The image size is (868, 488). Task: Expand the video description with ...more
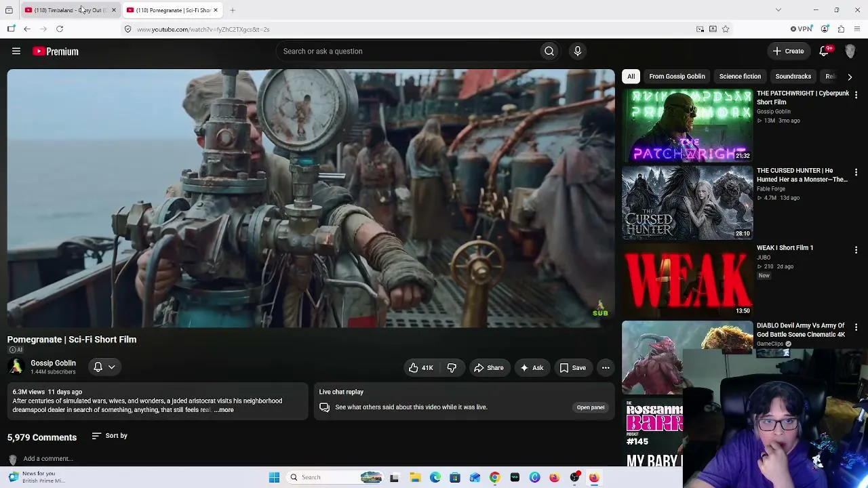tap(224, 410)
